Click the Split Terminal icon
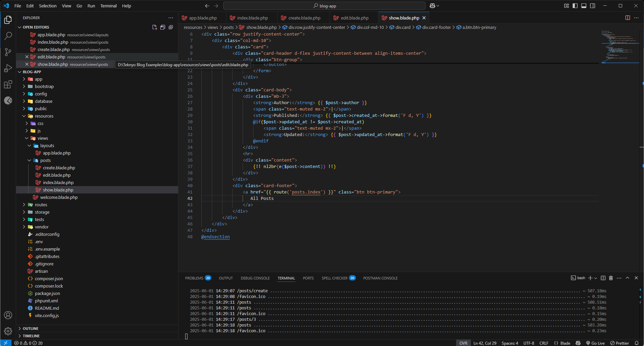The width and height of the screenshot is (644, 346). pos(603,278)
